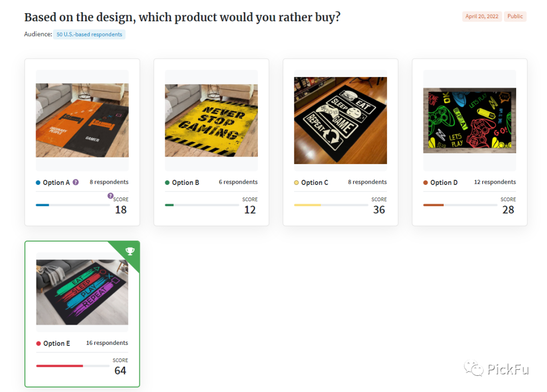The width and height of the screenshot is (547, 392).
Task: Click the question mark above Option A's score
Action: (110, 195)
